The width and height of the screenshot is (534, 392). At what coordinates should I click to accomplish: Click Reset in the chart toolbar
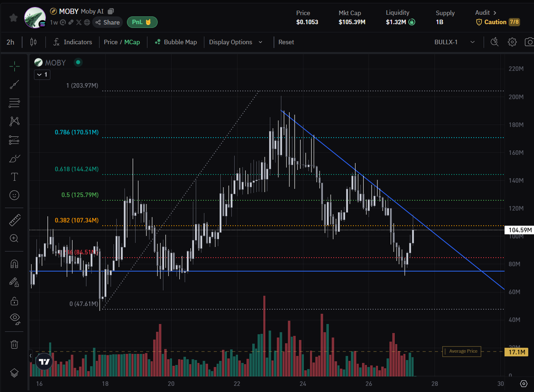point(286,42)
